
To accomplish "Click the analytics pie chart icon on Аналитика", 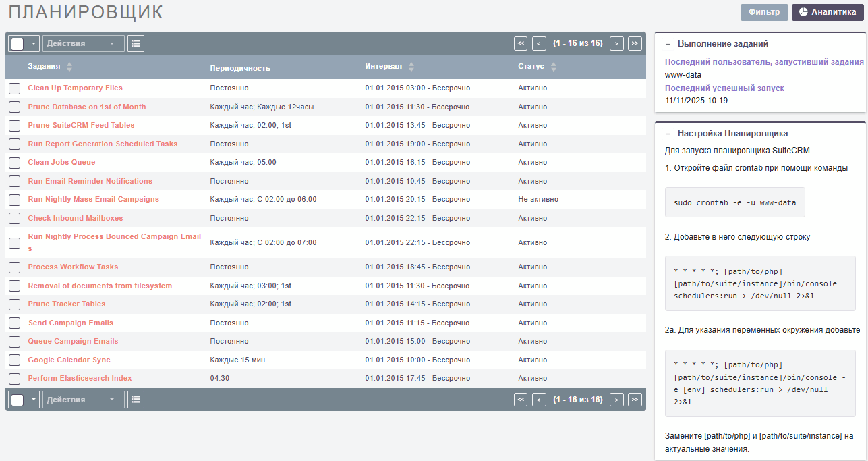I will point(802,11).
